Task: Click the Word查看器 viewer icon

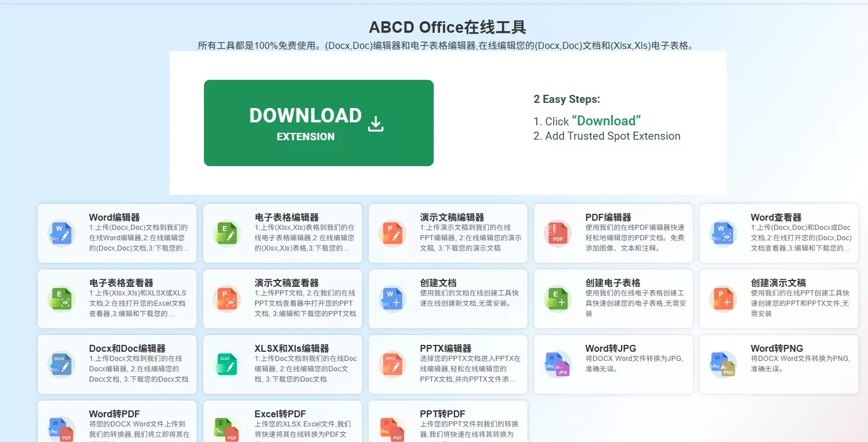Action: [722, 233]
